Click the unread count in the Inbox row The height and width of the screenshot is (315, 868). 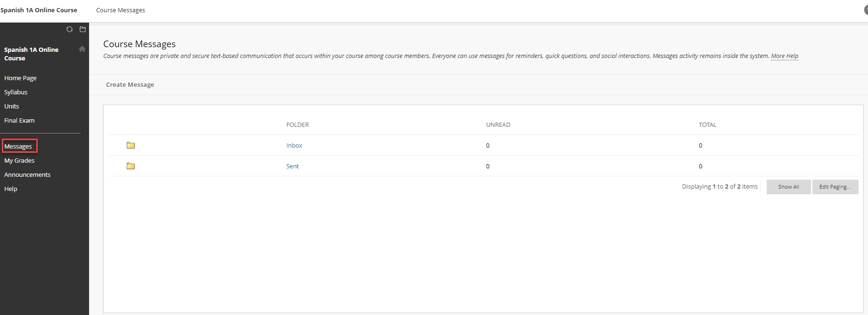(488, 145)
